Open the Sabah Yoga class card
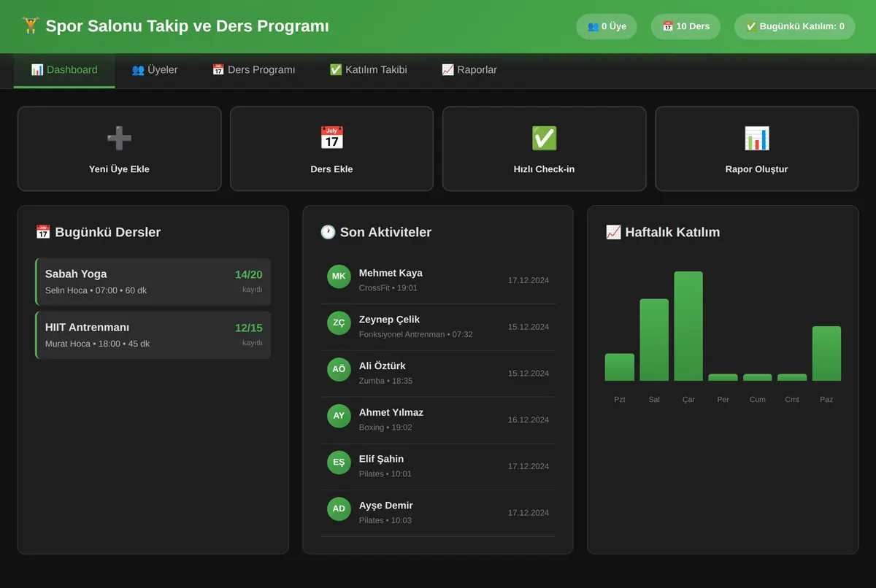 [x=153, y=282]
